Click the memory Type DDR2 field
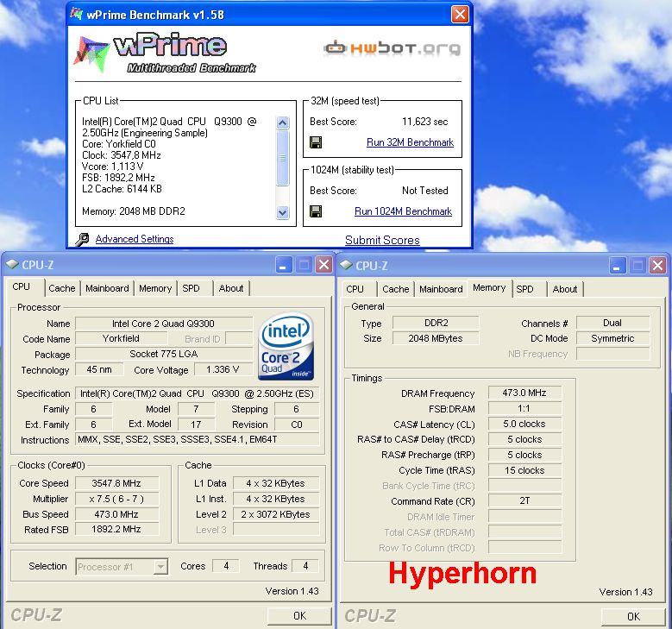Viewport: 672px width, 629px height. (436, 323)
